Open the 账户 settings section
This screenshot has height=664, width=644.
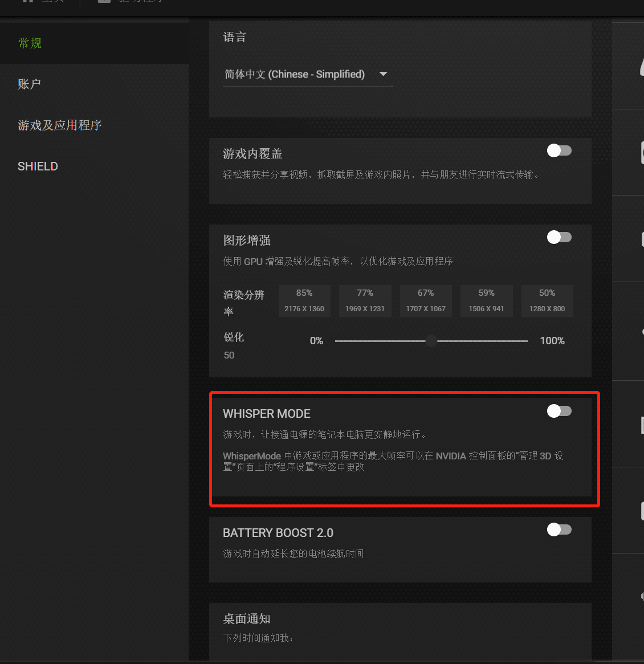coord(29,84)
